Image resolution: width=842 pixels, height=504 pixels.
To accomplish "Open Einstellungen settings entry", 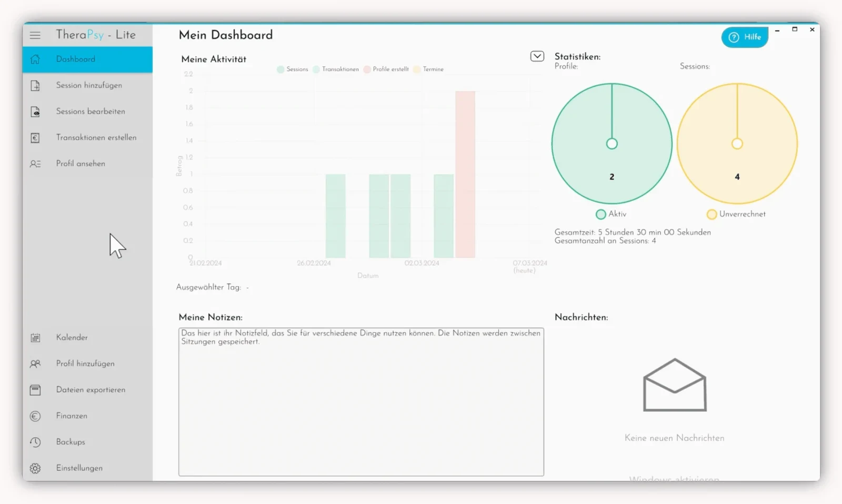I will point(87,468).
